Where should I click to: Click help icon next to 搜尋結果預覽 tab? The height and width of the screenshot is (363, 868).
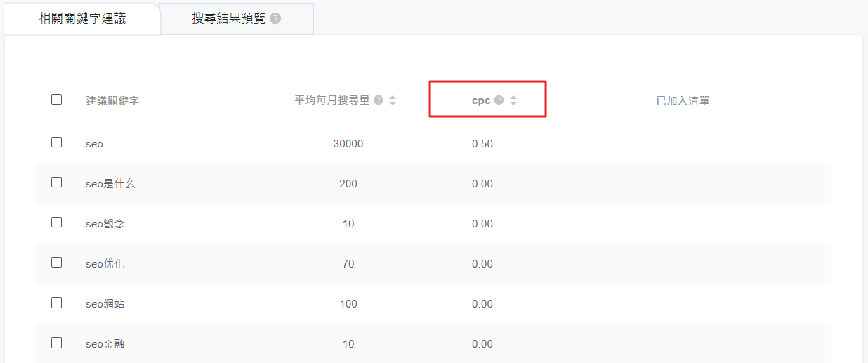[x=275, y=19]
